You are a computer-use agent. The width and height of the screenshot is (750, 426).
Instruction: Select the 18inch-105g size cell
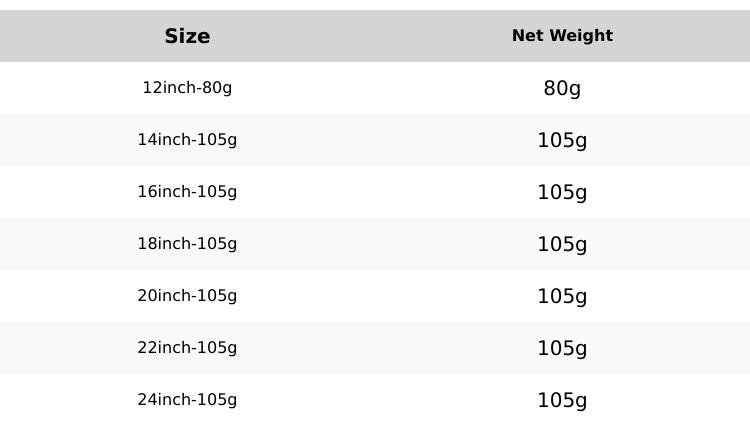[x=187, y=244]
